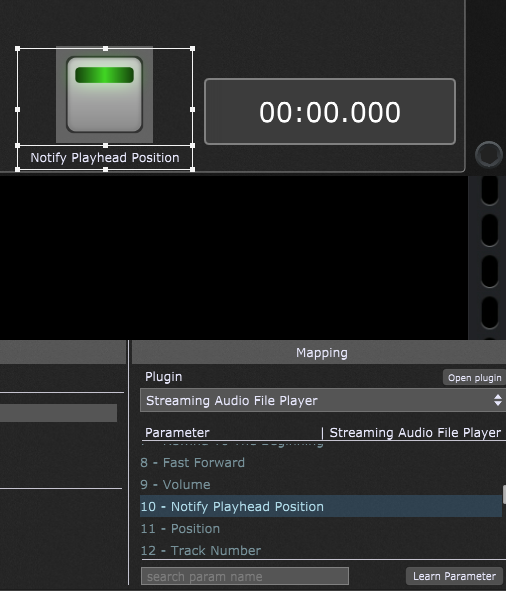Image resolution: width=506 pixels, height=591 pixels.
Task: Click the Learn Parameter button
Action: click(454, 576)
